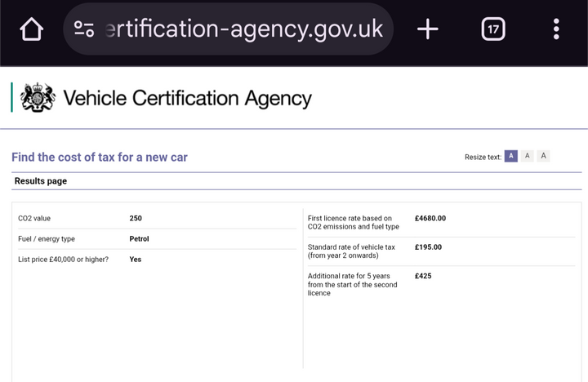Click the 'List price £40,000 or higher?' label
The width and height of the screenshot is (588, 382).
[63, 260]
